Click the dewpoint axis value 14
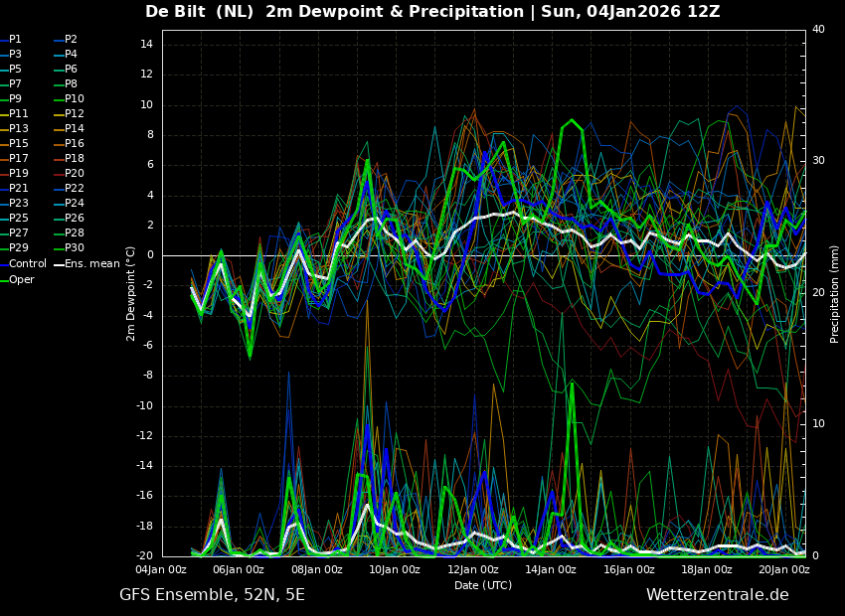This screenshot has height=616, width=845. click(147, 45)
